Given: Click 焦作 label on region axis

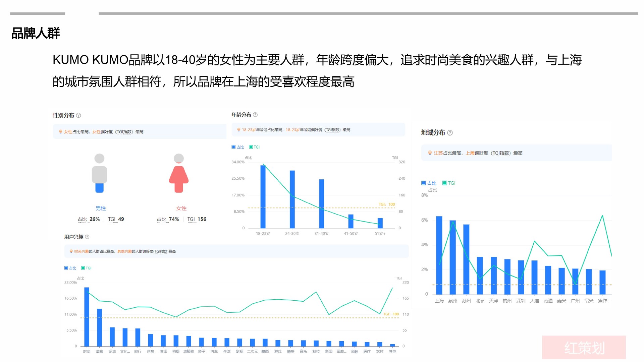Looking at the screenshot, I should tap(602, 301).
